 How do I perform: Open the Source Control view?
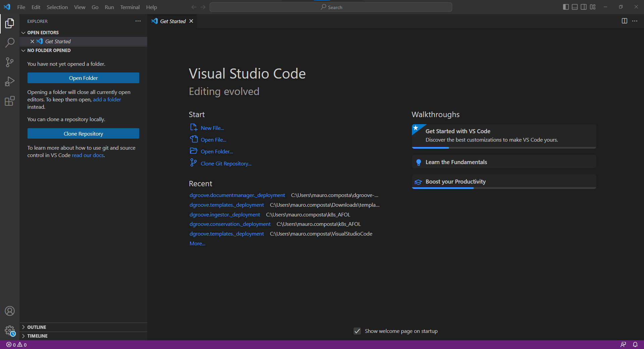click(x=10, y=62)
